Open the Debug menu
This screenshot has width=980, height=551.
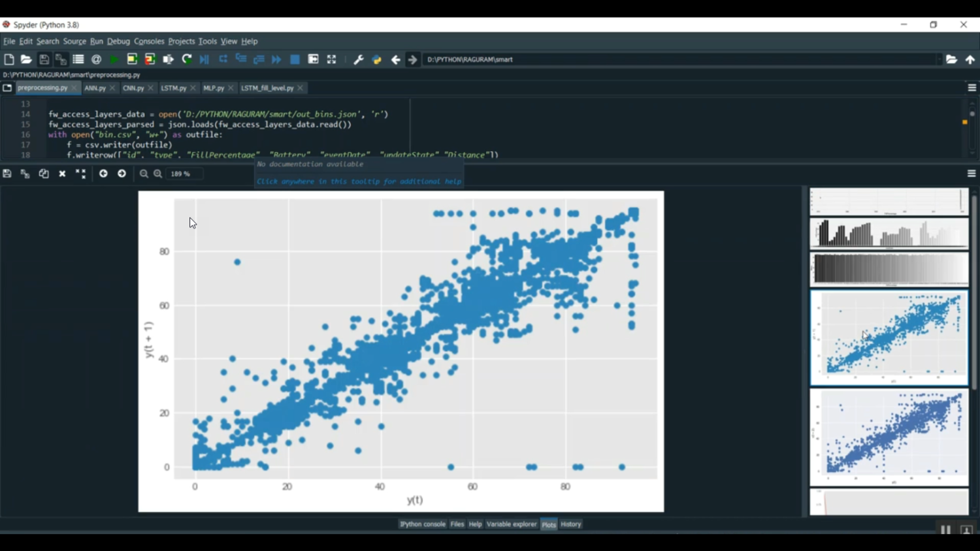pos(118,41)
